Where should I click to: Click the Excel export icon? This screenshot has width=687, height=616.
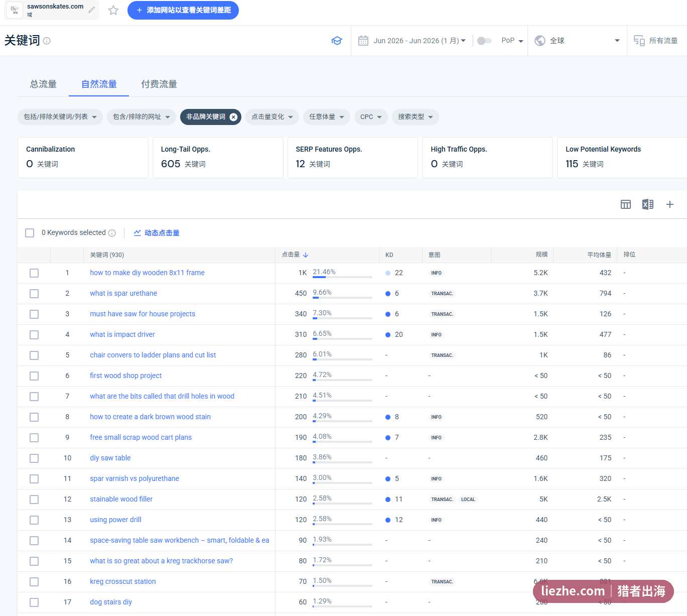(648, 204)
